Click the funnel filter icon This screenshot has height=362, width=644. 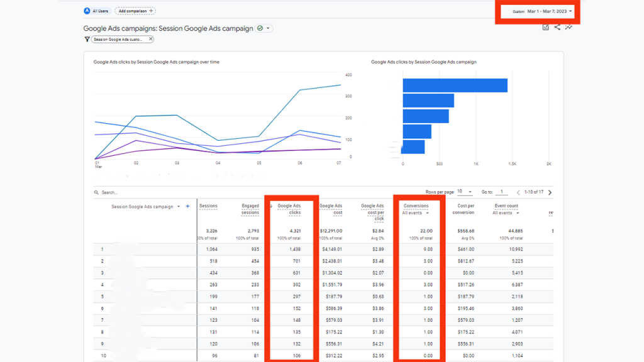click(87, 40)
